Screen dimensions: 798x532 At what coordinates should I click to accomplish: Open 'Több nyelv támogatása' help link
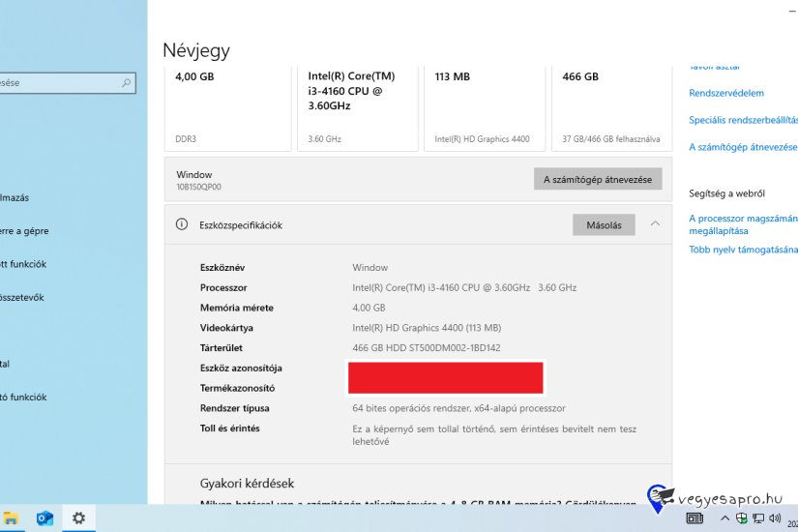click(x=742, y=250)
